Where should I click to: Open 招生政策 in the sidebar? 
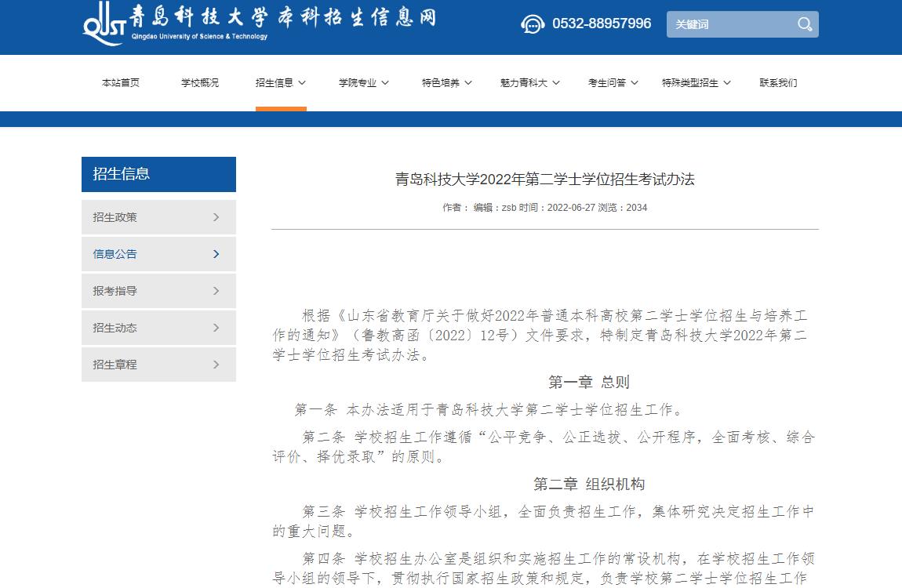tap(158, 217)
